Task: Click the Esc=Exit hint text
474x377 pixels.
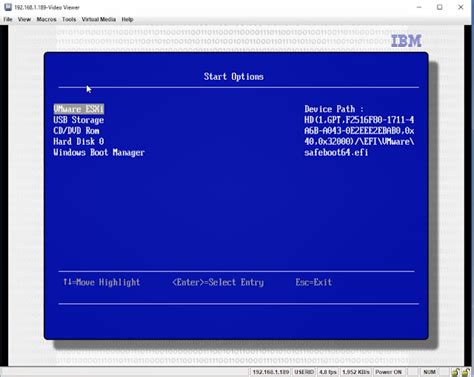Action: click(x=314, y=282)
